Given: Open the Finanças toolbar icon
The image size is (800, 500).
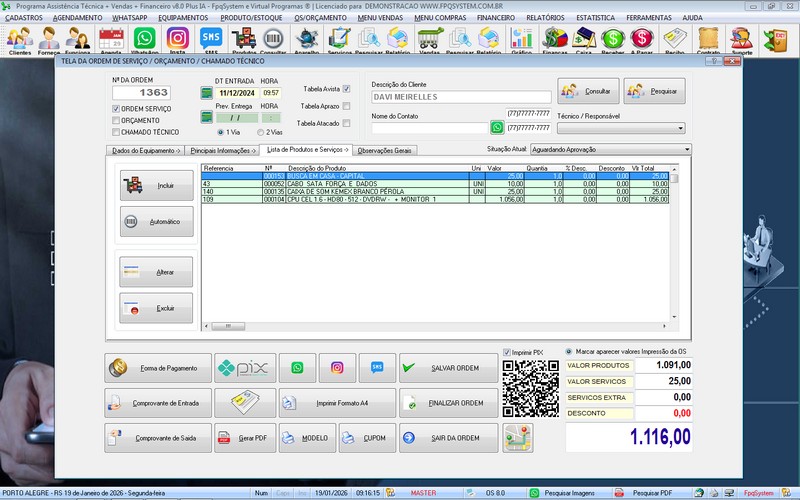Looking at the screenshot, I should click(x=555, y=40).
